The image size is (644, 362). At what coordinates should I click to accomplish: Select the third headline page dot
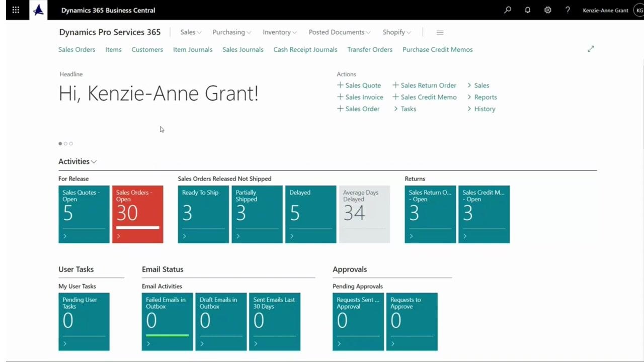[71, 144]
